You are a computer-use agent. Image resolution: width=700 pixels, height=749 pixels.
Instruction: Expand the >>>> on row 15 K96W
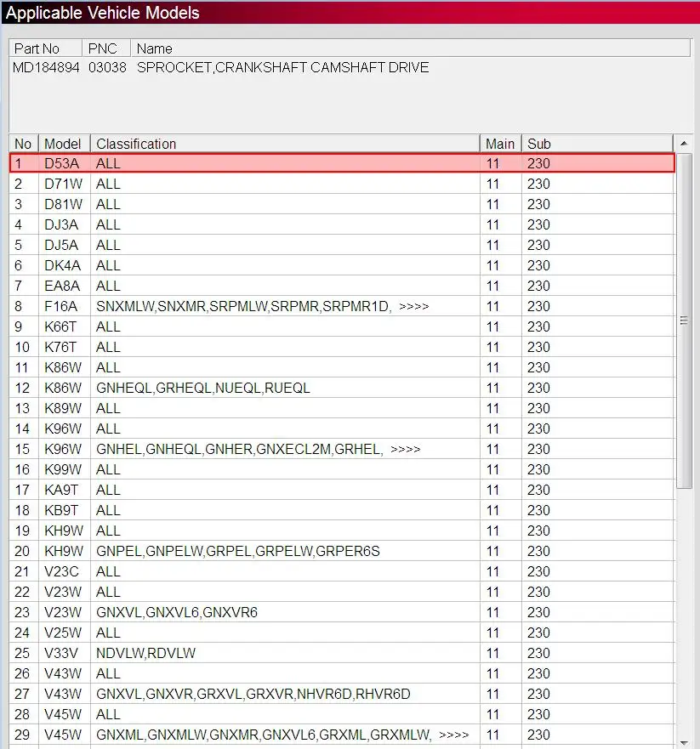tap(405, 449)
